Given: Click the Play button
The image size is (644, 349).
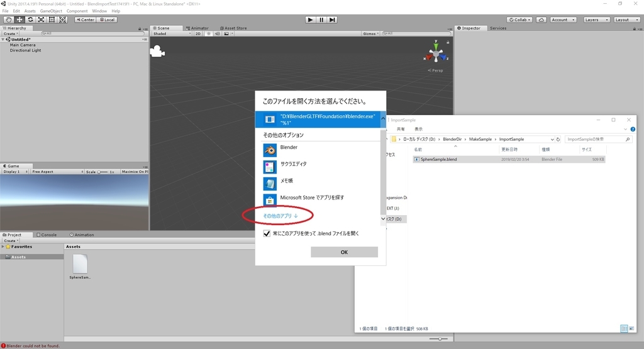Looking at the screenshot, I should click(x=311, y=19).
